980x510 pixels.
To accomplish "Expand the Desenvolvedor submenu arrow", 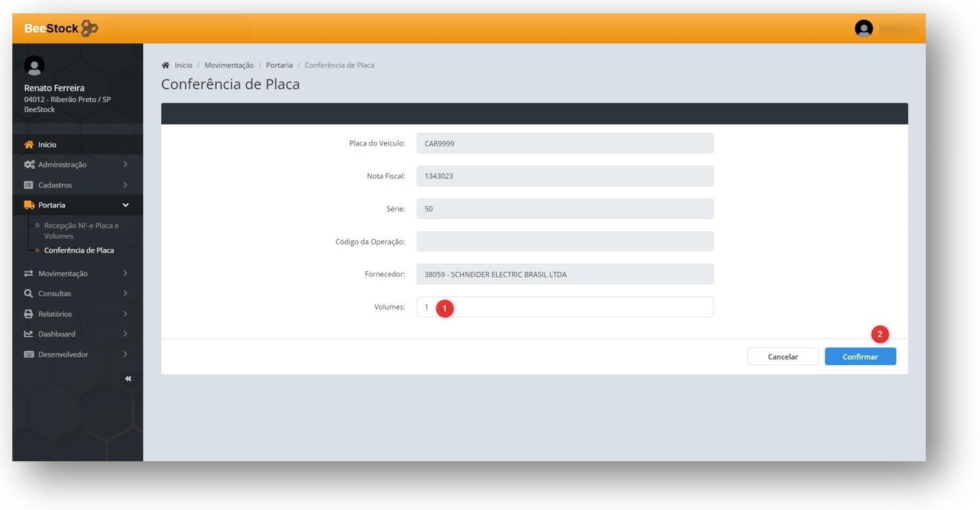I will pos(126,355).
